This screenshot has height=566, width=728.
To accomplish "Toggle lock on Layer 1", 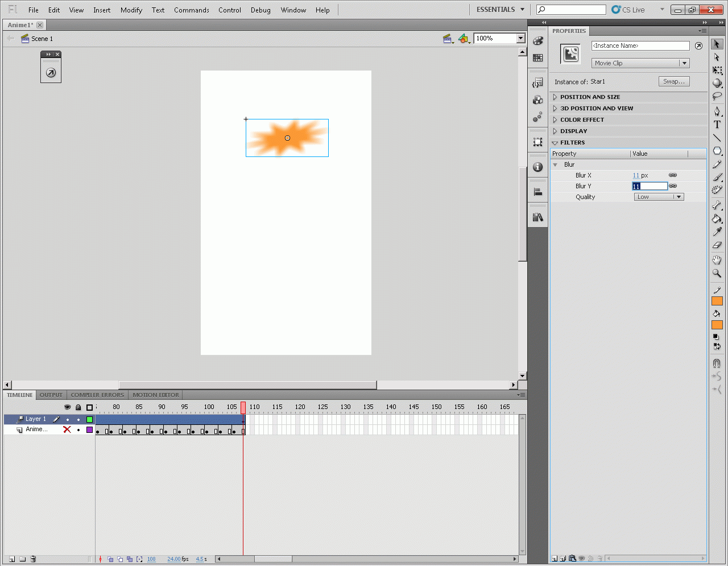I will pos(78,419).
